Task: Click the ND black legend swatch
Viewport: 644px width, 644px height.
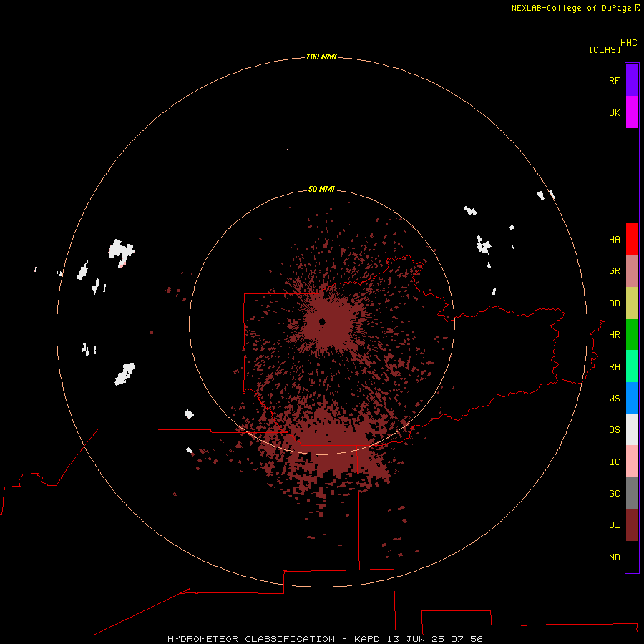Action: coord(632,557)
